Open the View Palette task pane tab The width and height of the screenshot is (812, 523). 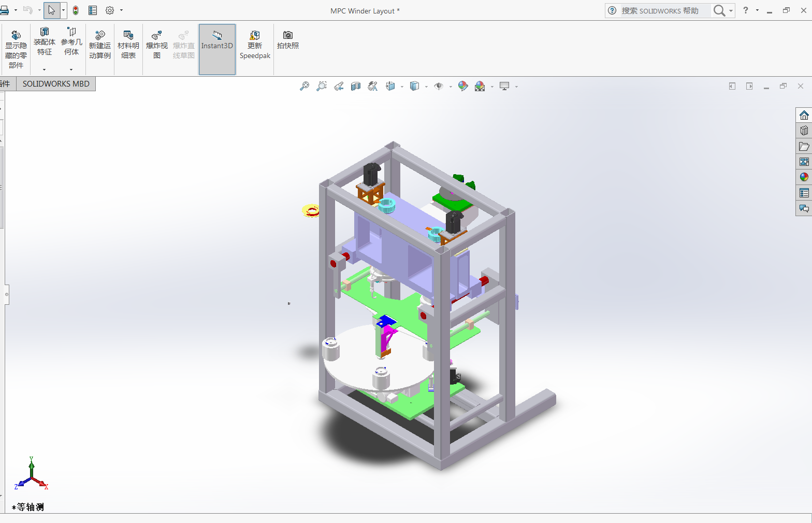pyautogui.click(x=804, y=162)
